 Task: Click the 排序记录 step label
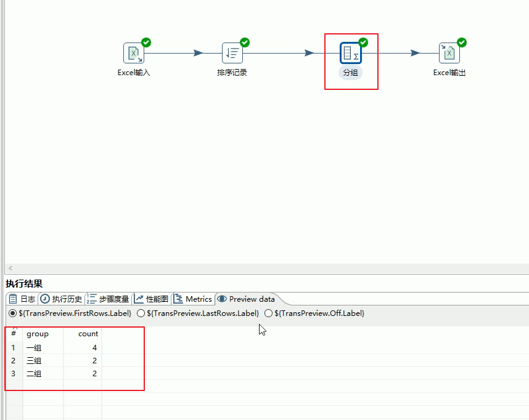pos(232,73)
